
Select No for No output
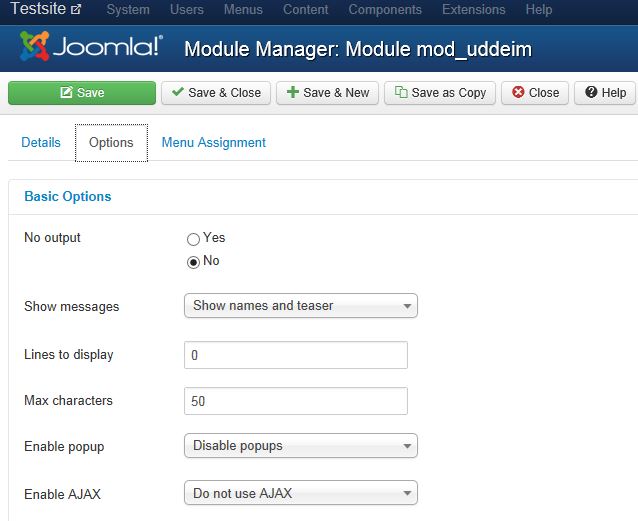193,262
